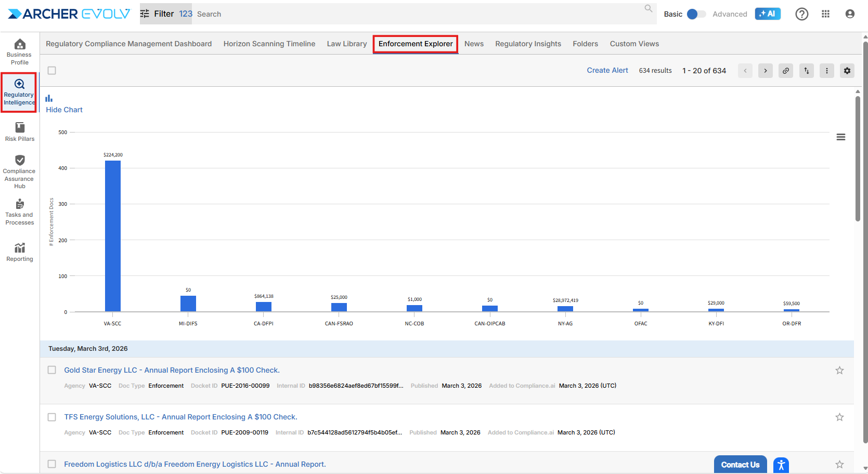Open Tasks and Processes section

point(20,212)
